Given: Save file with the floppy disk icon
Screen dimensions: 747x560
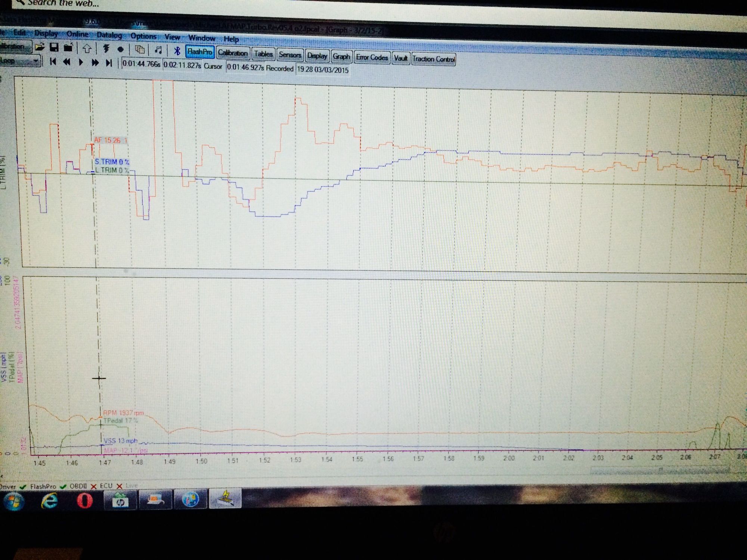Looking at the screenshot, I should tap(54, 47).
